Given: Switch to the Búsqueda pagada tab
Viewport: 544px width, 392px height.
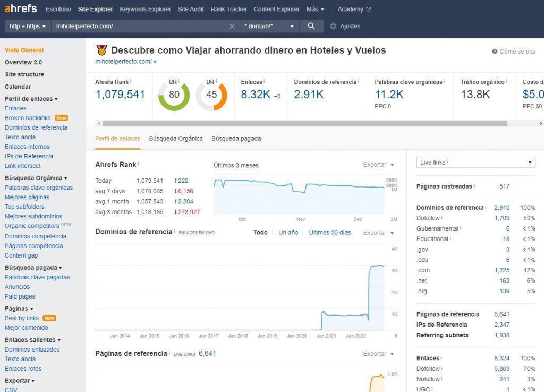Looking at the screenshot, I should (236, 139).
